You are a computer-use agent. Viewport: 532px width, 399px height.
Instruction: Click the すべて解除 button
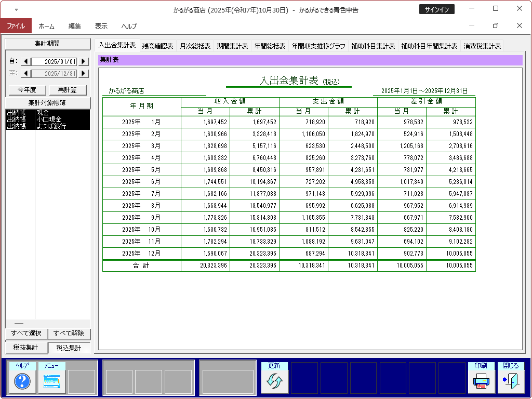69,334
